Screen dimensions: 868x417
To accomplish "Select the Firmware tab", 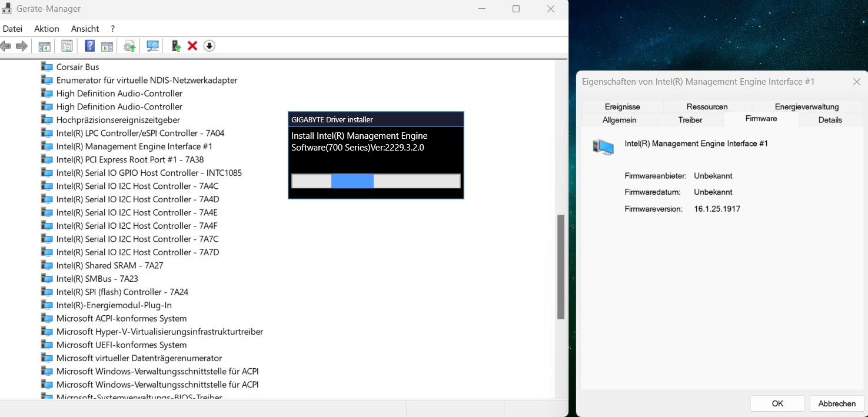I will (x=761, y=119).
